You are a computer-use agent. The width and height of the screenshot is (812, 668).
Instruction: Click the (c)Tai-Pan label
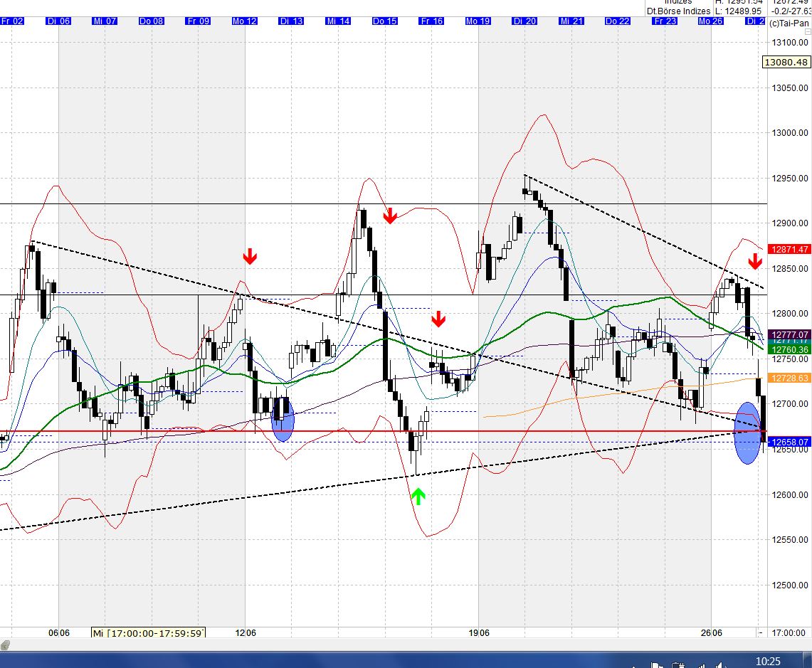point(789,23)
